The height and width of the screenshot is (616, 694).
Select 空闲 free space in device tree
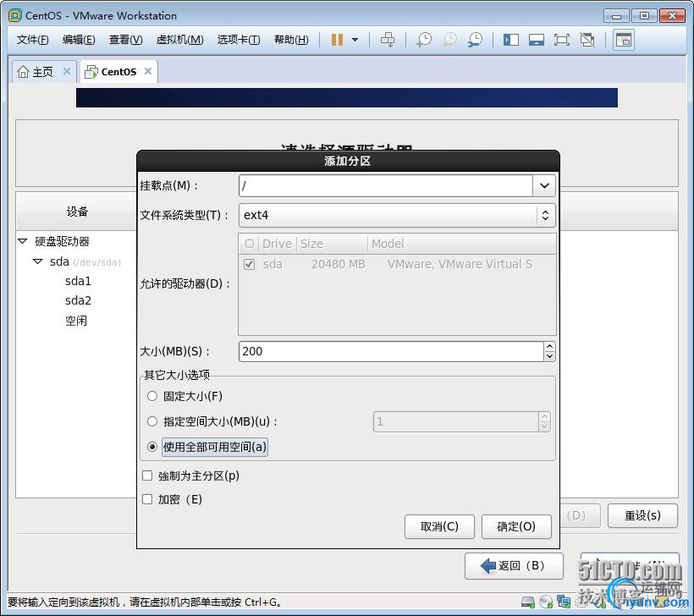[x=76, y=321]
